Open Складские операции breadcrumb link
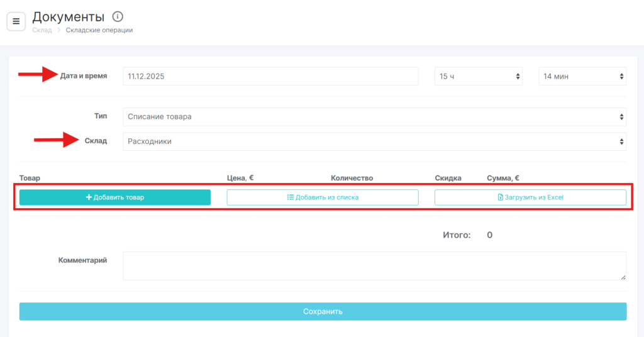644x337 pixels. point(99,30)
